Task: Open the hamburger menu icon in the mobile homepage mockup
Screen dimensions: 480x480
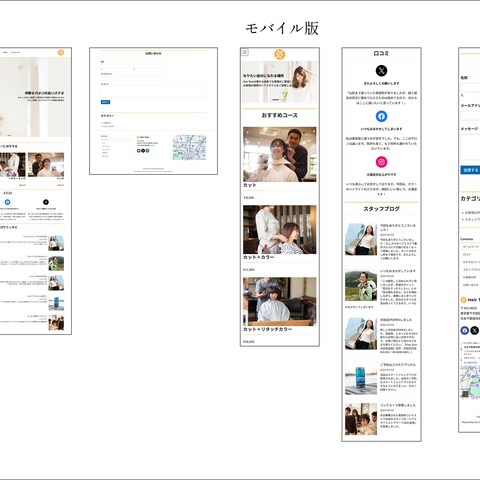Action: pyautogui.click(x=245, y=52)
